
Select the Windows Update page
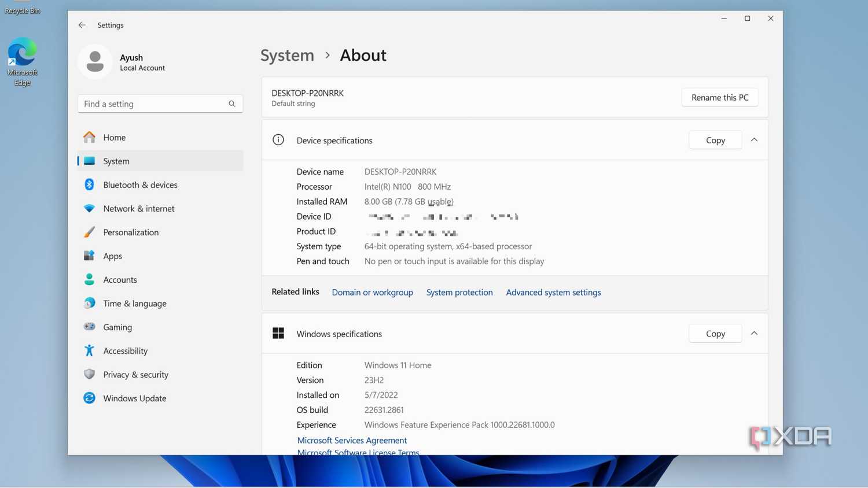coord(160,398)
